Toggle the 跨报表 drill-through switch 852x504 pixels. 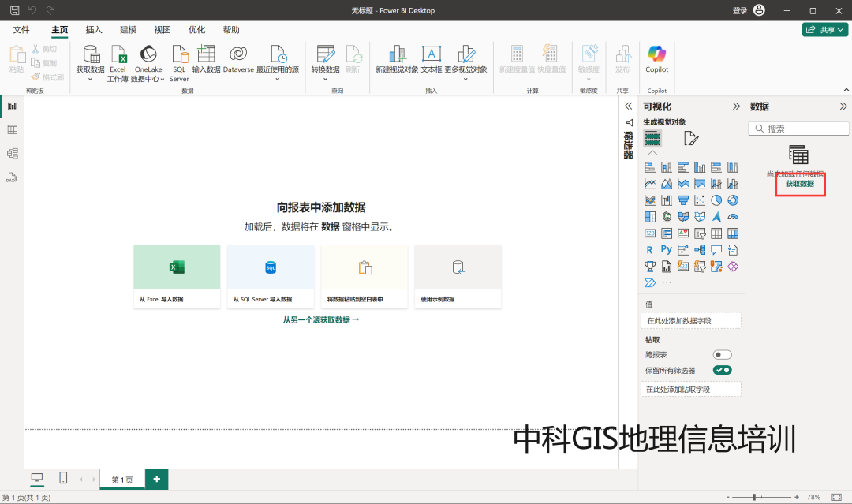(722, 355)
